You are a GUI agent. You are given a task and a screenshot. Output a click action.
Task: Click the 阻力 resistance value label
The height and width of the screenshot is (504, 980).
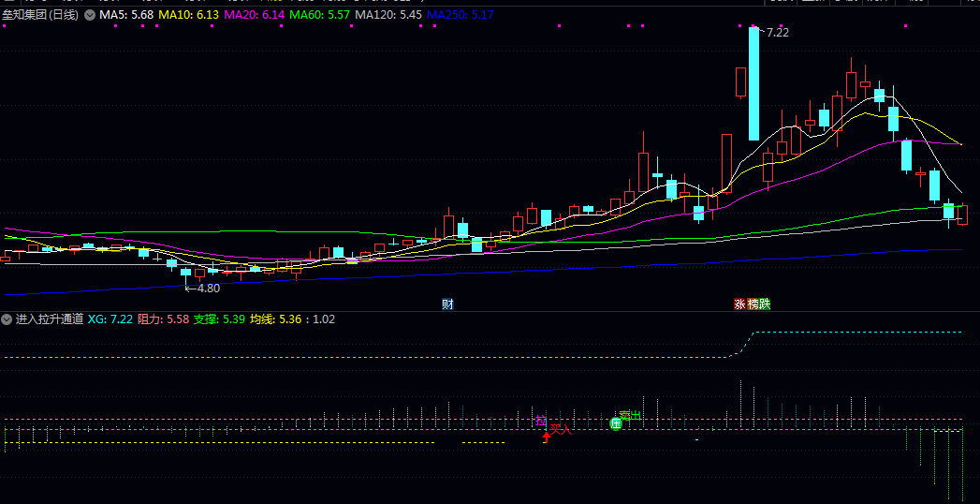(x=163, y=319)
